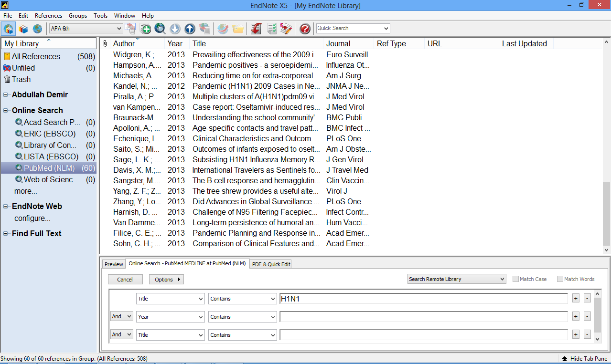Click the Find Full Text toolbar icon
611x364 pixels.
(204, 29)
